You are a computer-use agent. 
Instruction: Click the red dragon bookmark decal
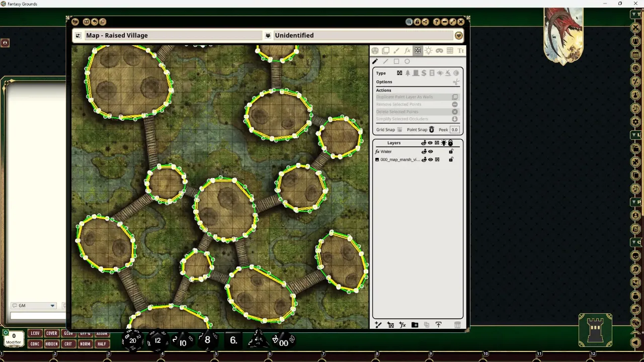(x=563, y=36)
